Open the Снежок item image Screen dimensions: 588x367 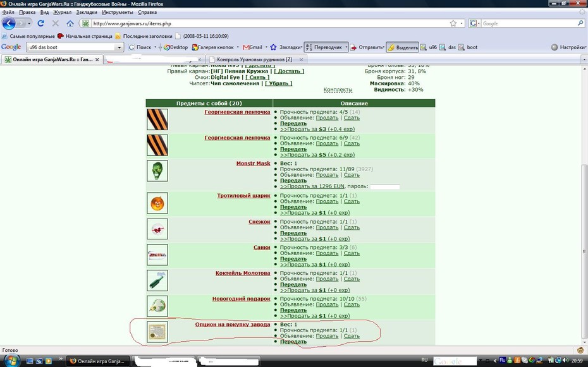pos(157,229)
